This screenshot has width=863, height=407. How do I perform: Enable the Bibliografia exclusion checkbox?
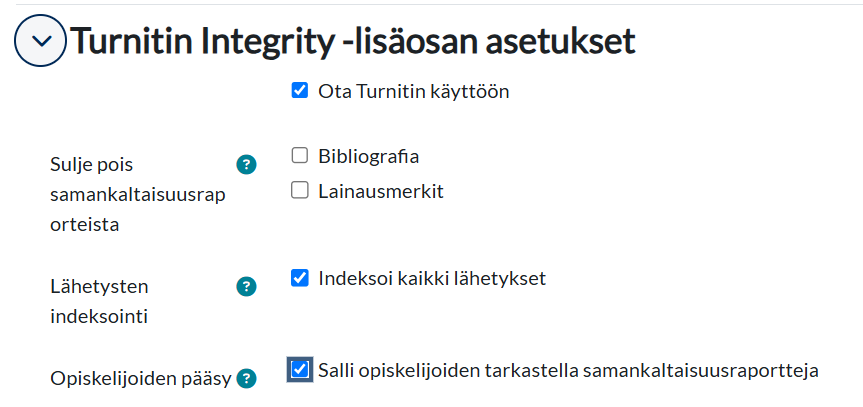[299, 156]
